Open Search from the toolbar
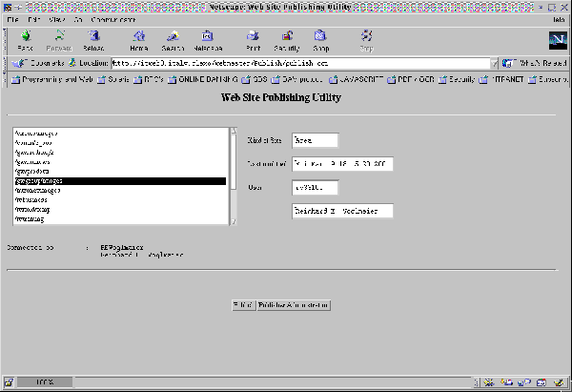 (x=172, y=39)
